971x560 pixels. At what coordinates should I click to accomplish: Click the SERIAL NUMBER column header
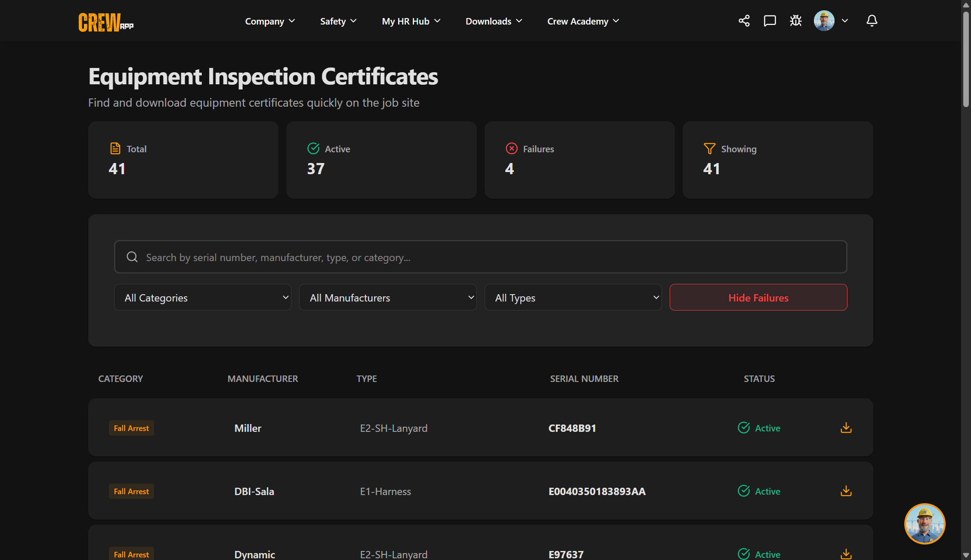(x=584, y=378)
